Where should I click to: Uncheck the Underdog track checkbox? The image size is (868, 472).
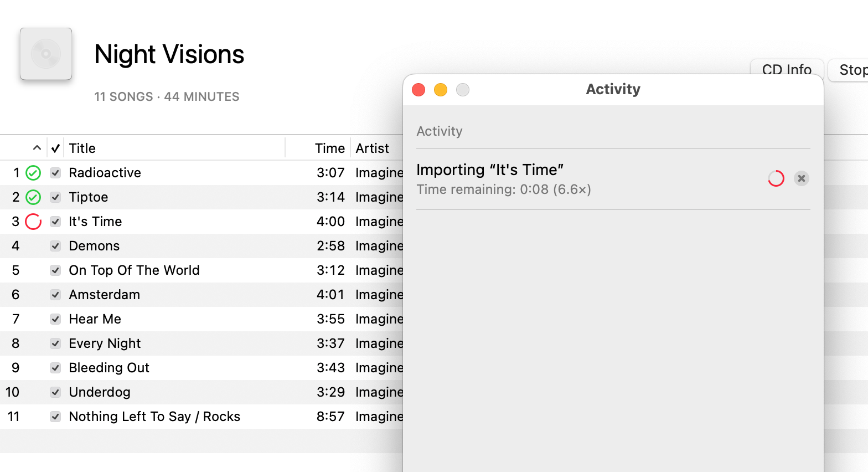tap(55, 392)
